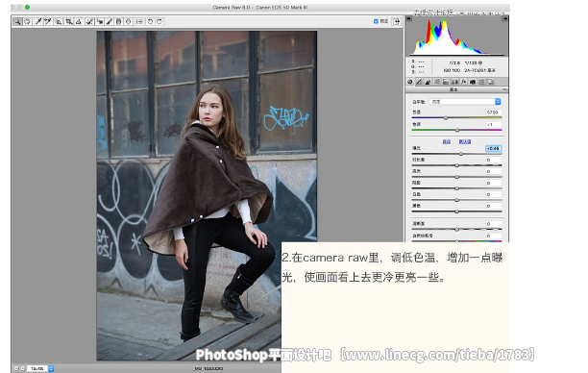The image size is (588, 373).
Task: Click the Highlights value field
Action: point(493,171)
